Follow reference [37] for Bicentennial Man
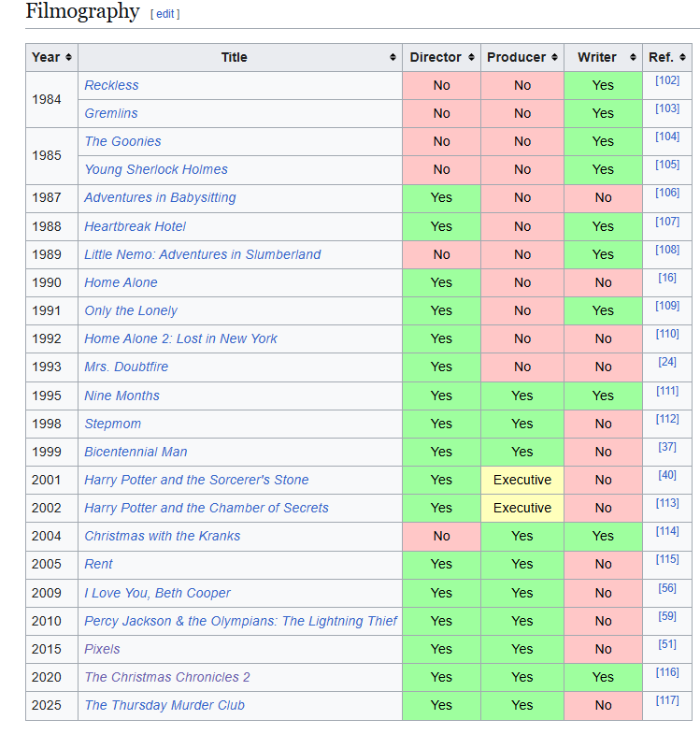 (x=667, y=447)
